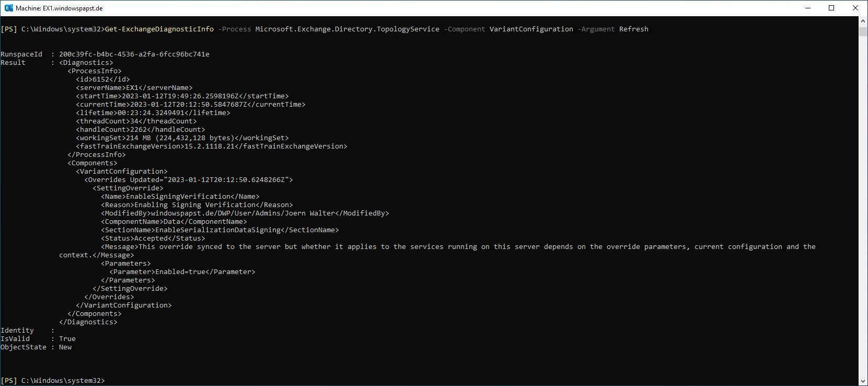Click the 'Refresh' argument value
The height and width of the screenshot is (386, 868).
click(x=633, y=29)
